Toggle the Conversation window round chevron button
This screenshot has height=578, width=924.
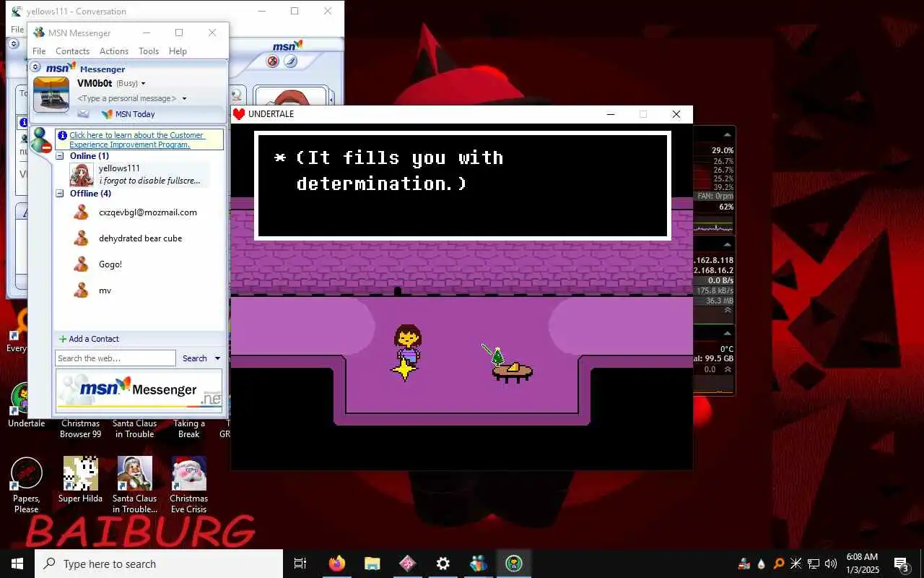(x=13, y=44)
